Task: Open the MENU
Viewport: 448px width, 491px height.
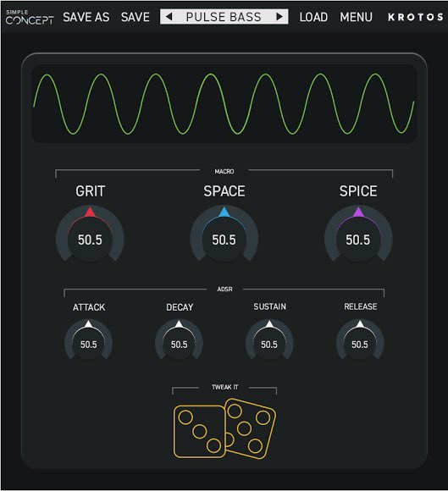Action: coord(357,17)
